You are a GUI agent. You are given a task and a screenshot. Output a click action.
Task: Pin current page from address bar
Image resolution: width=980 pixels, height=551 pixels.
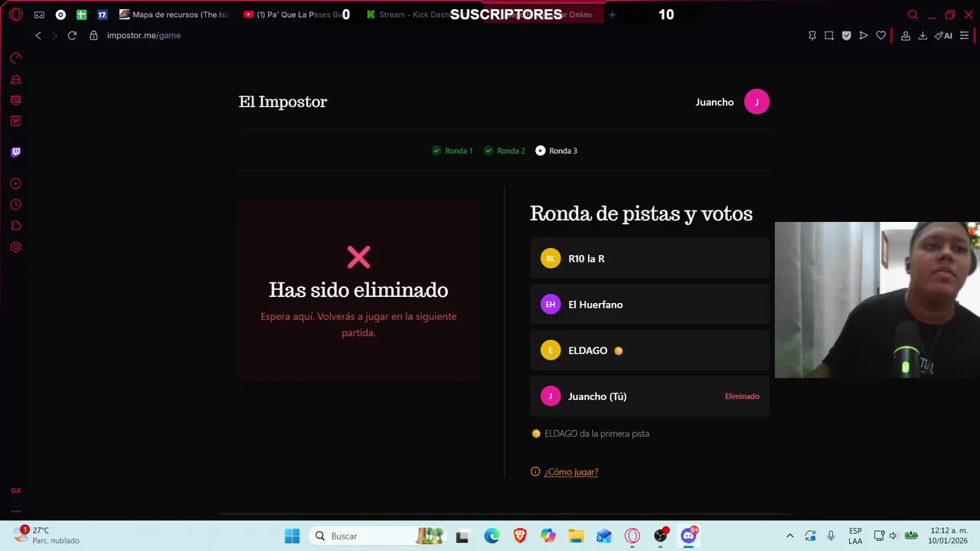tap(812, 35)
